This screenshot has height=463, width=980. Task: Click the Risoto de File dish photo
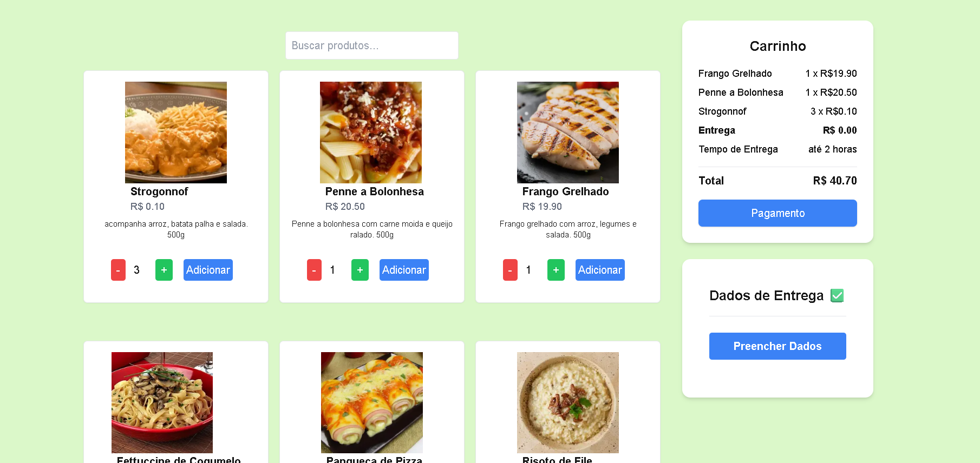(x=567, y=402)
